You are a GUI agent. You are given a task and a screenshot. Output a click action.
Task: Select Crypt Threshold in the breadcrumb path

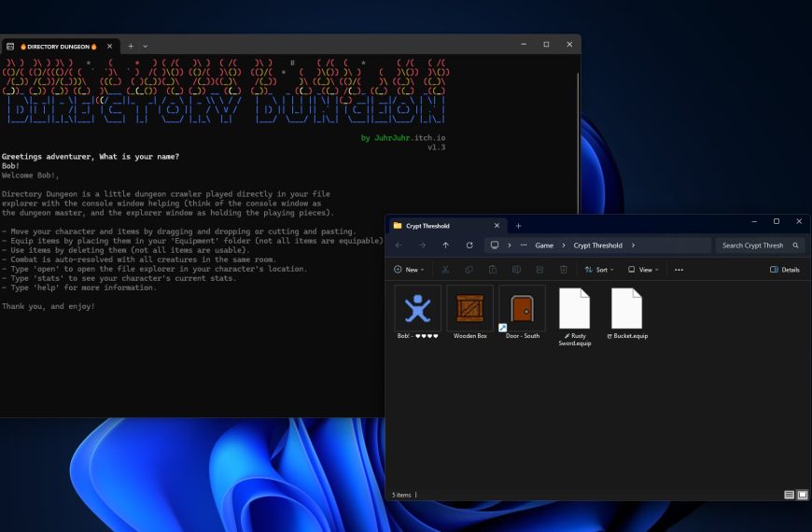click(x=597, y=245)
